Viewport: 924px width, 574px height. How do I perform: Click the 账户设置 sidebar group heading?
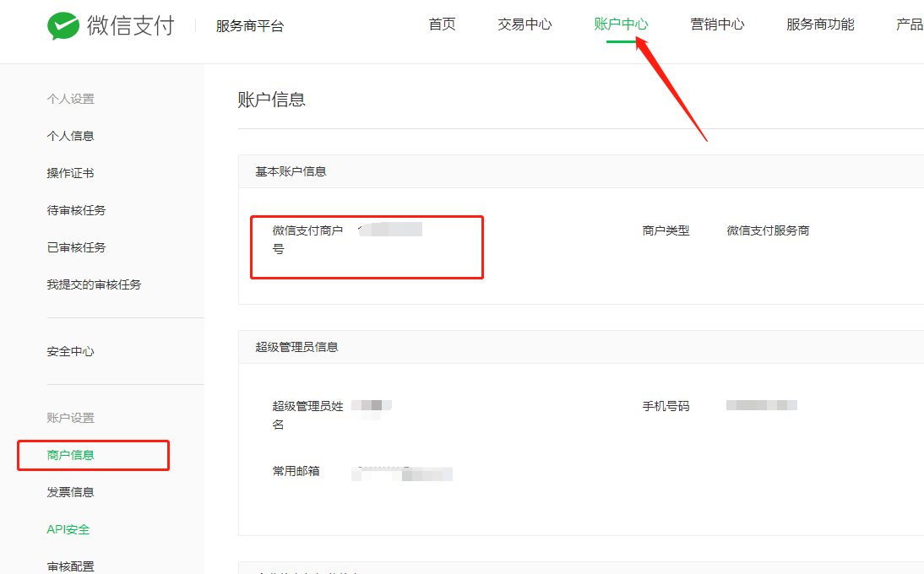tap(71, 418)
